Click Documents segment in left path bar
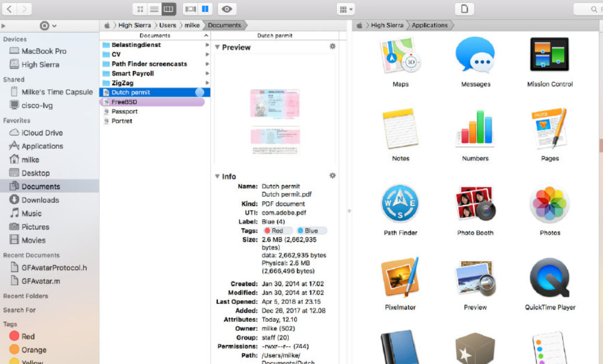 point(225,26)
